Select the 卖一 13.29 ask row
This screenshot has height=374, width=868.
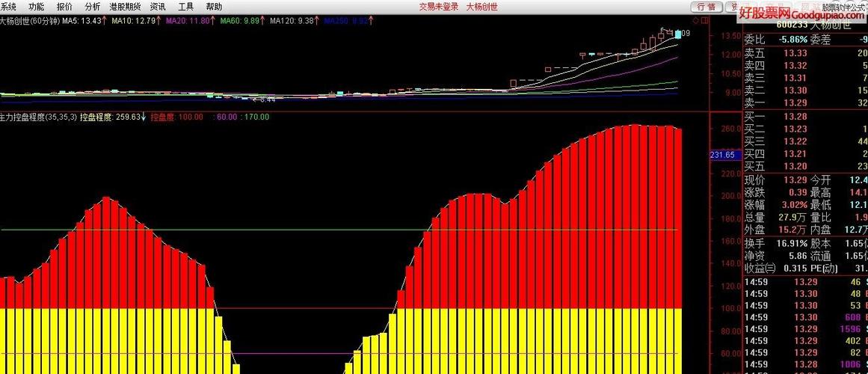pyautogui.click(x=805, y=103)
